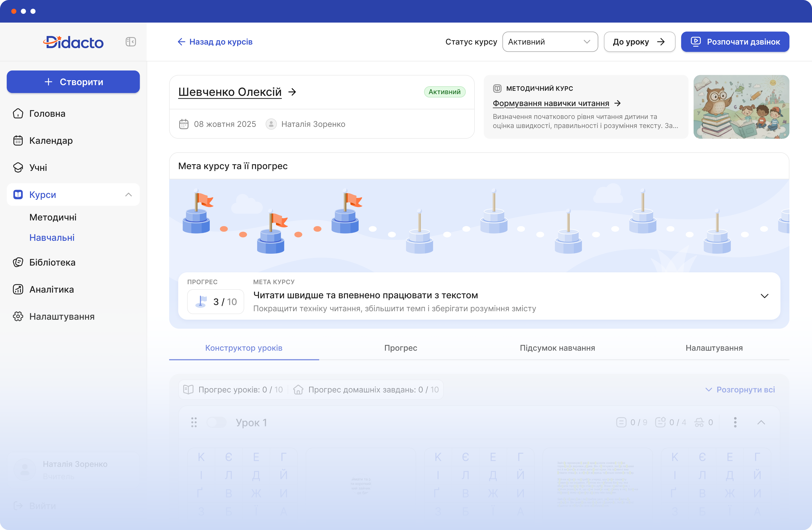Collapse the sidebar with panel icon
Screen dimensions: 812x530
click(x=131, y=42)
